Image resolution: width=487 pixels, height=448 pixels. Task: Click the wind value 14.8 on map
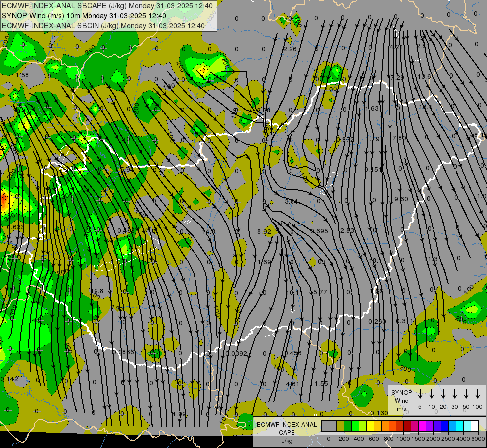209,232
